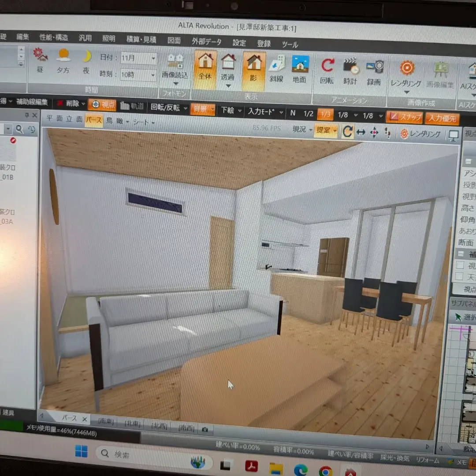Screen dimensions: 476x476
Task: Click the 斜線 hatch display icon
Action: tap(276, 69)
